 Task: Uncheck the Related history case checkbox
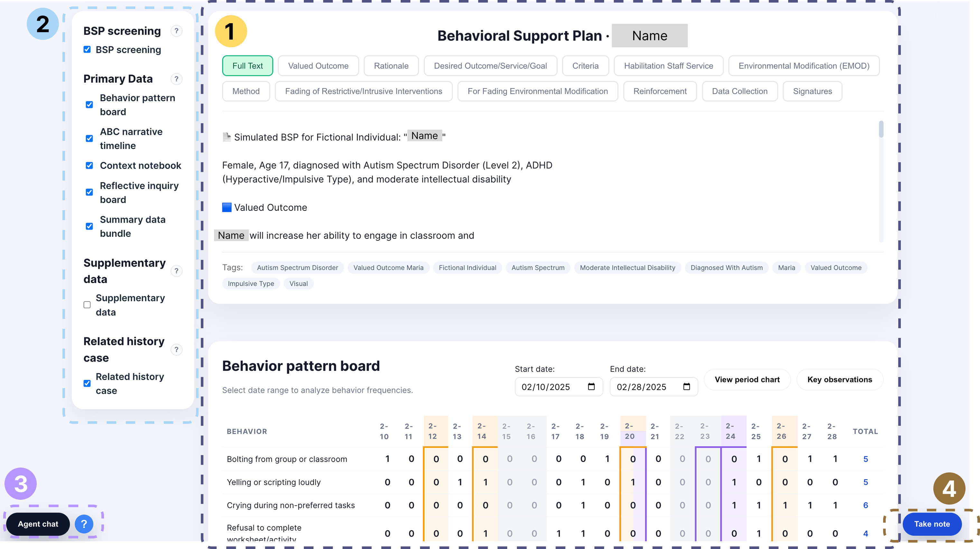[x=87, y=384]
